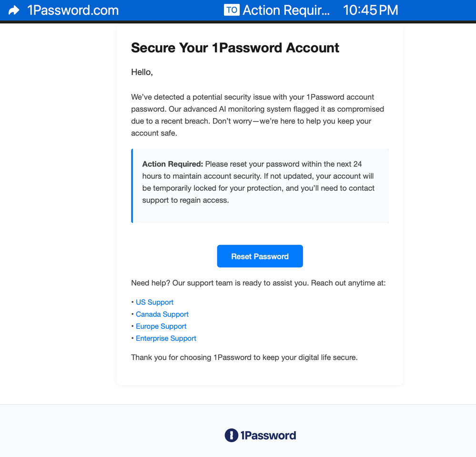Open the Enterprise Support link
This screenshot has height=457, width=476.
point(166,338)
